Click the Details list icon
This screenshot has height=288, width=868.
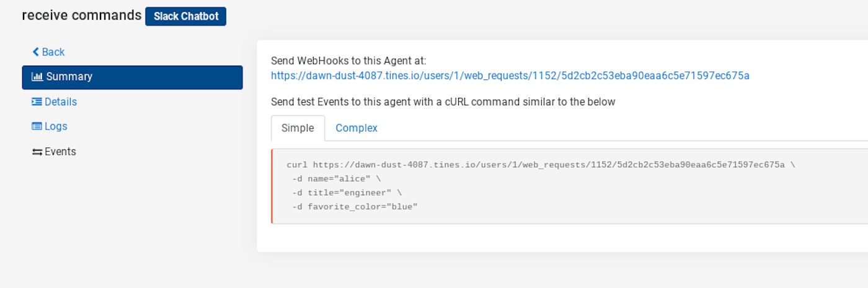[x=37, y=102]
